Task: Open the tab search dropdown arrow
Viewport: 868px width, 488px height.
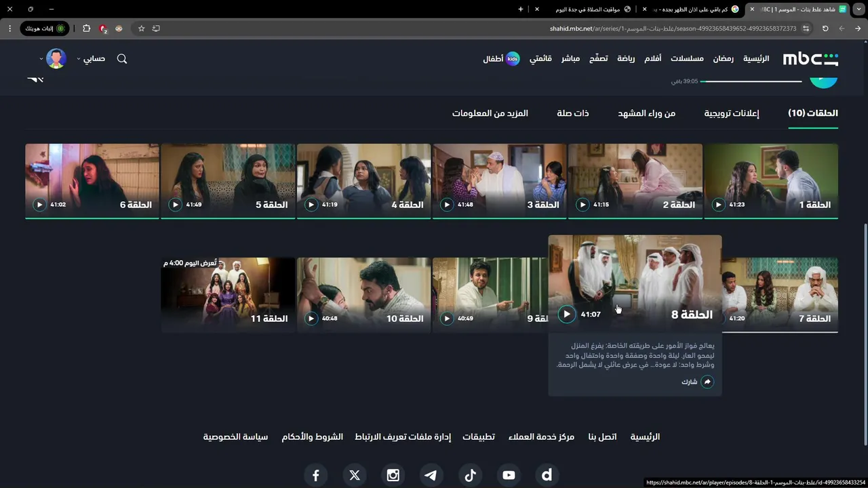Action: (859, 9)
